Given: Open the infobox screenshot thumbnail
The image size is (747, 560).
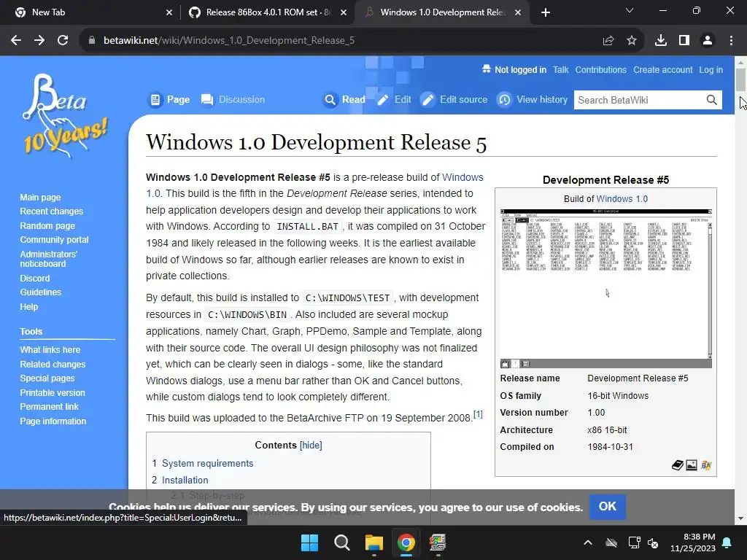Looking at the screenshot, I should click(x=606, y=288).
